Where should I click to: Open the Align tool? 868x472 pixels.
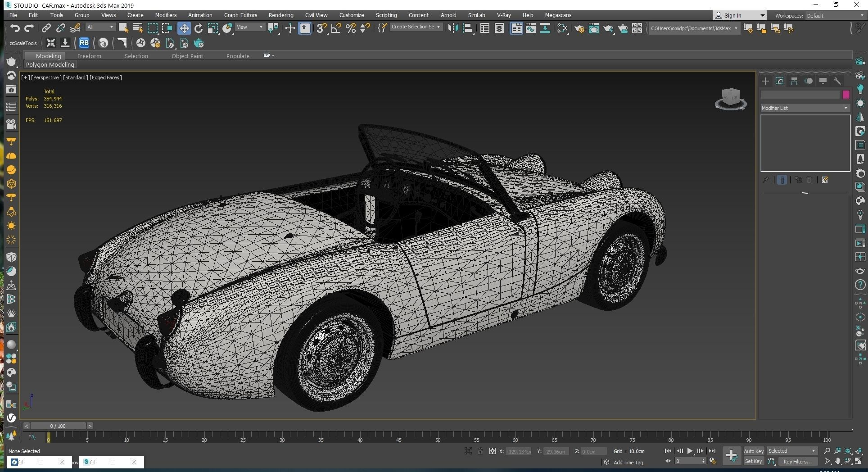click(x=468, y=28)
